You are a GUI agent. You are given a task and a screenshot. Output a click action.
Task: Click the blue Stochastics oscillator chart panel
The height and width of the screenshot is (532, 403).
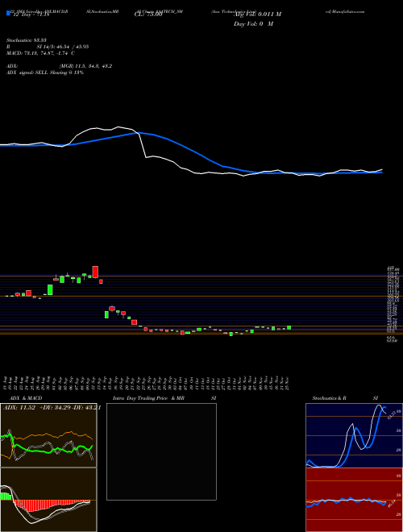coord(354,435)
